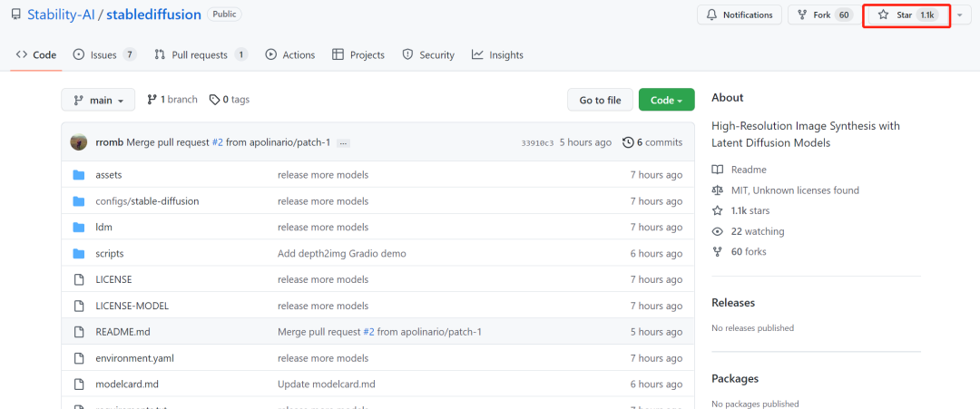The width and height of the screenshot is (980, 409).
Task: Open the stablediffusion repository link
Action: pyautogui.click(x=153, y=15)
